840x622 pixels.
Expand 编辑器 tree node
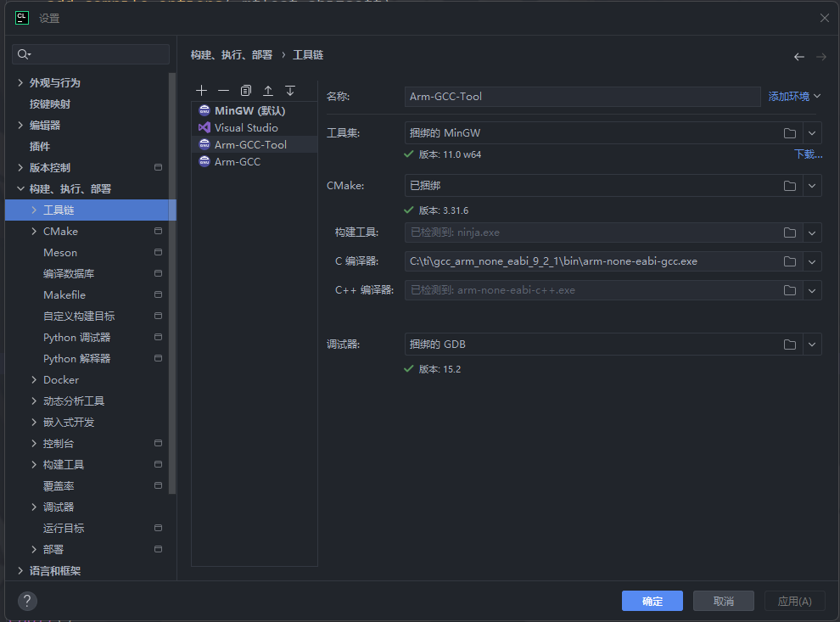click(x=20, y=125)
